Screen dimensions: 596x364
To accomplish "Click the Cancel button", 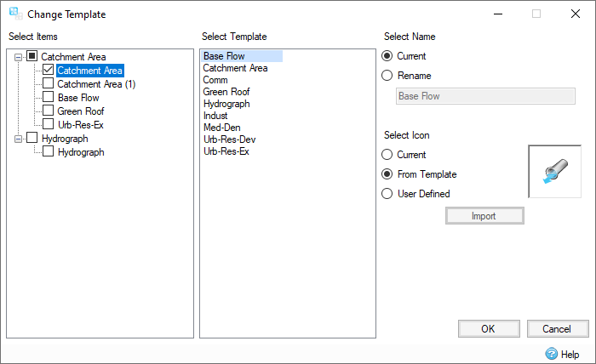I will tap(557, 329).
